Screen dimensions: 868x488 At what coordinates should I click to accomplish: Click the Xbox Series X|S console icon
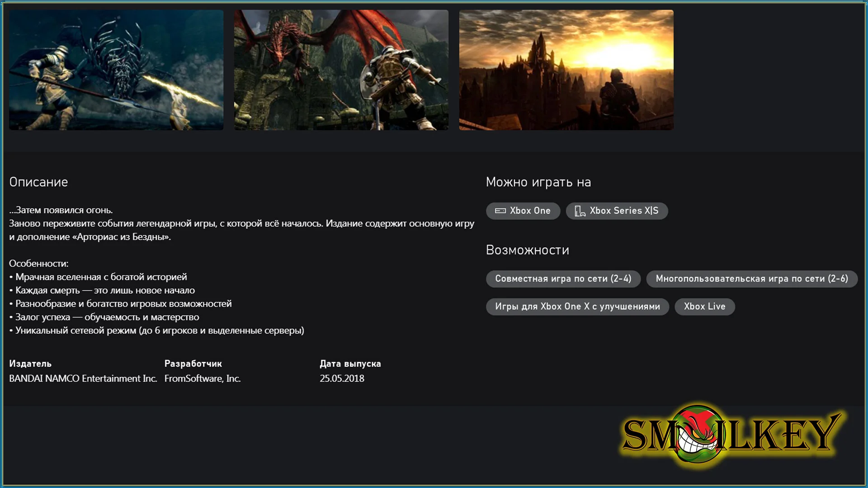tap(580, 211)
